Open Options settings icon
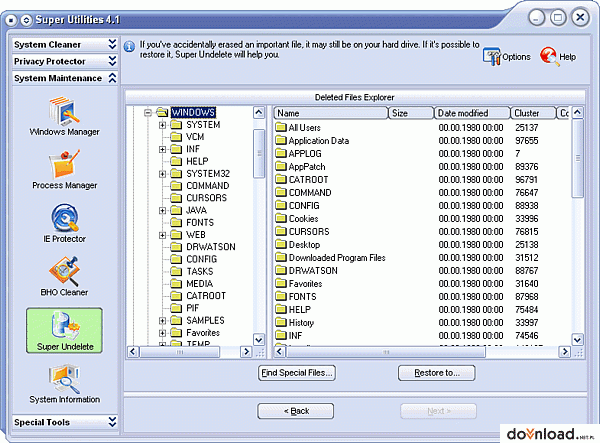This screenshot has height=443, width=600. point(507,57)
